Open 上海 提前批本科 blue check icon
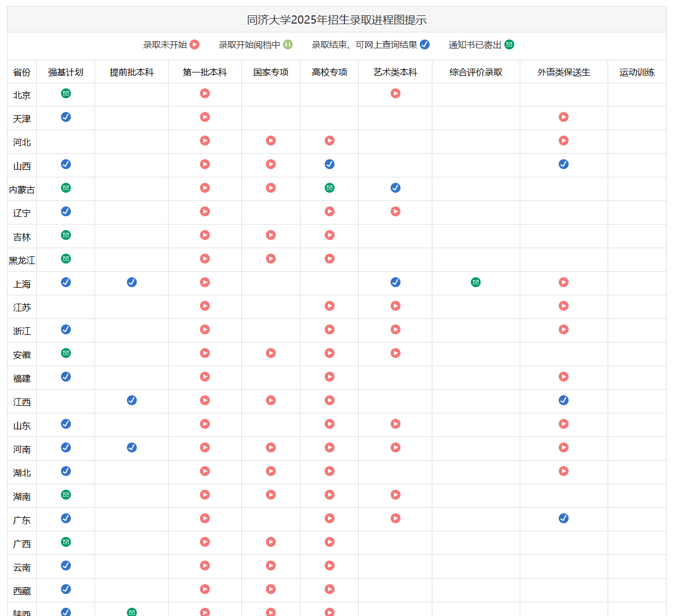This screenshot has width=673, height=616. pyautogui.click(x=132, y=282)
